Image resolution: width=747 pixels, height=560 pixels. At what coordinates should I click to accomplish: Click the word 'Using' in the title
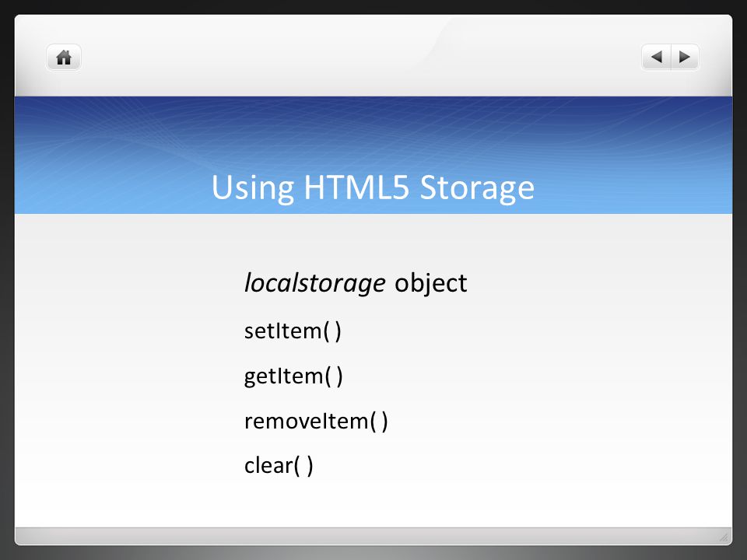point(252,187)
